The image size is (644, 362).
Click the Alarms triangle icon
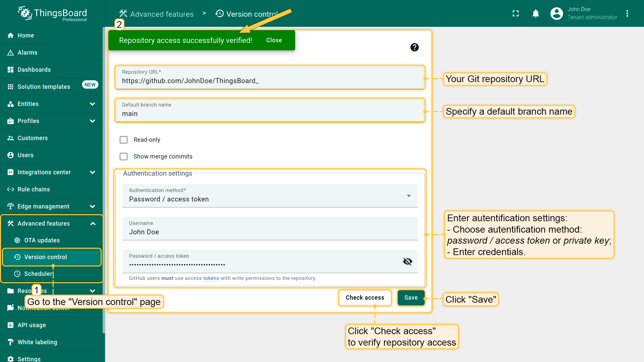pyautogui.click(x=10, y=53)
